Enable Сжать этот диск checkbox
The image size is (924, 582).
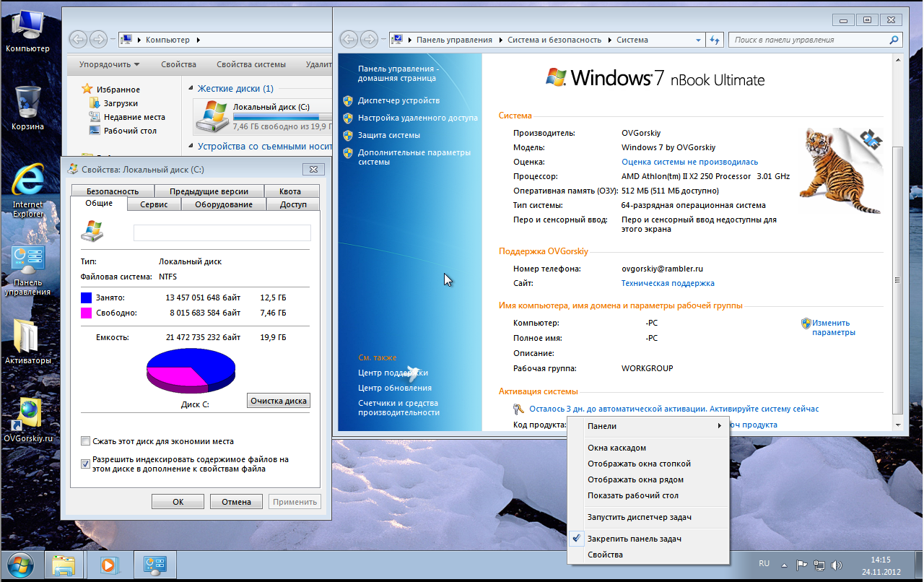pos(86,441)
